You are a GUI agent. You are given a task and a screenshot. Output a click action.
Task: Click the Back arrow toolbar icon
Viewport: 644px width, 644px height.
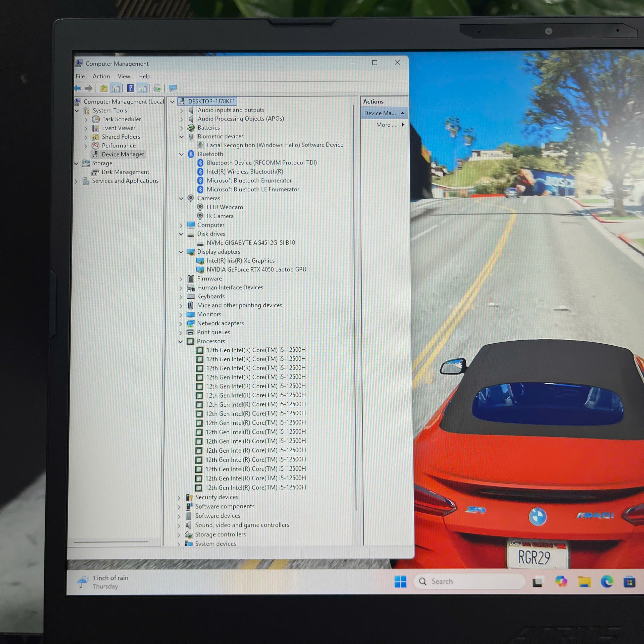click(x=78, y=88)
